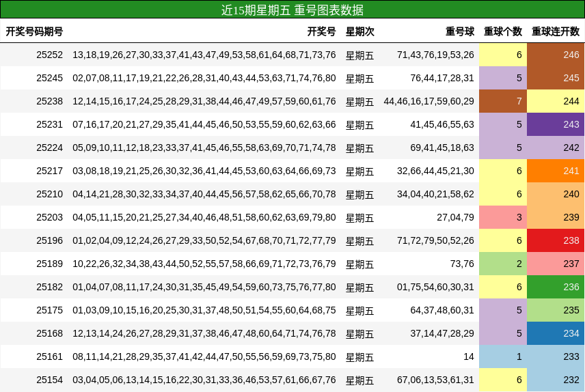
Task: Click the blue cell showing 234
Action: pyautogui.click(x=556, y=333)
